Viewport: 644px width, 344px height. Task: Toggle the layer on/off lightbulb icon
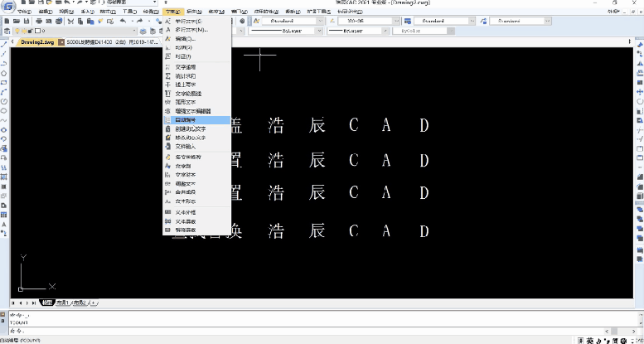click(17, 31)
